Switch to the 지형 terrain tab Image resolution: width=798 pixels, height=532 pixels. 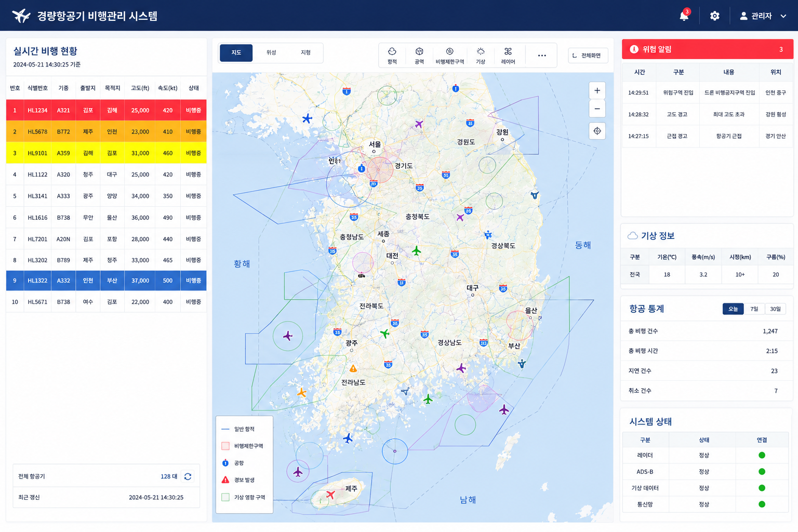pos(305,52)
